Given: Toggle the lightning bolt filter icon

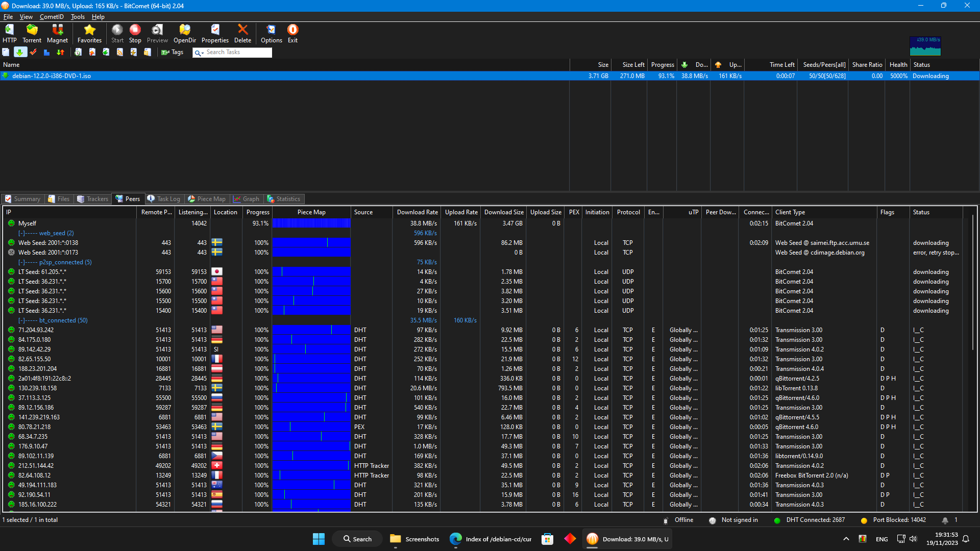Looking at the screenshot, I should point(133,52).
